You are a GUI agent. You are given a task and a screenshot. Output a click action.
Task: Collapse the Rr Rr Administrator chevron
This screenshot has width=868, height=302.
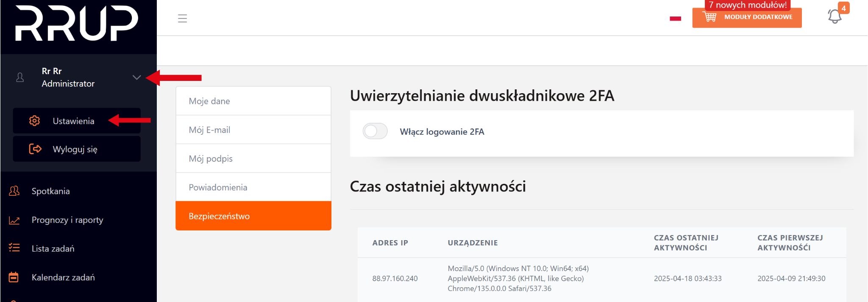pyautogui.click(x=136, y=78)
